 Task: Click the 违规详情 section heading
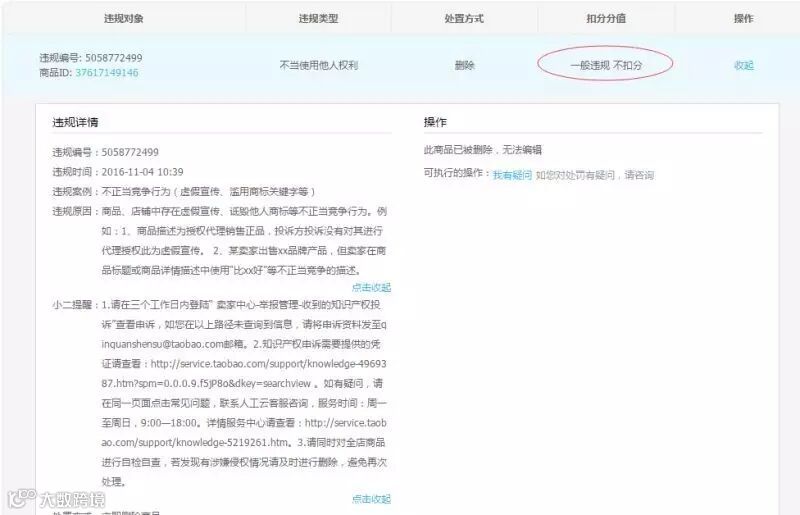coord(76,122)
